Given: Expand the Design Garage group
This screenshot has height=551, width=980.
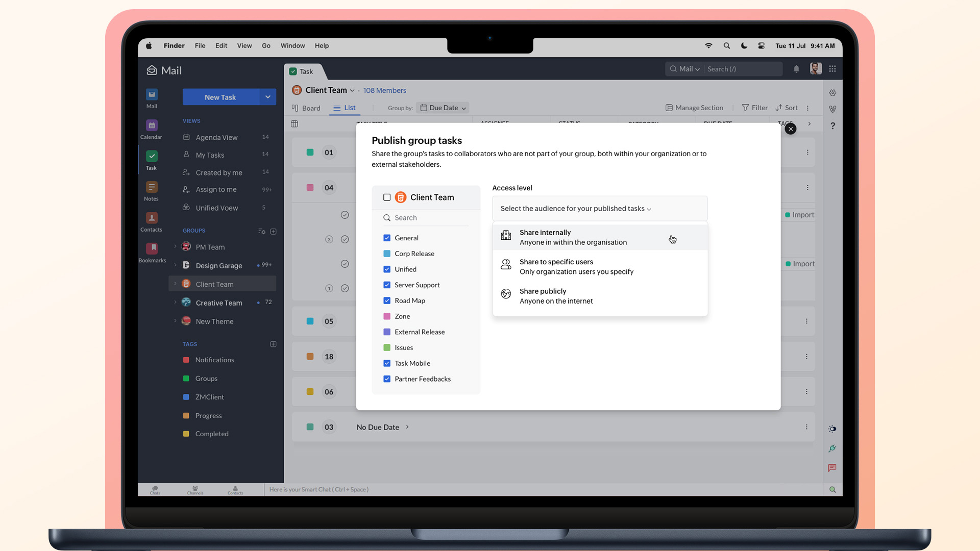Looking at the screenshot, I should (175, 265).
